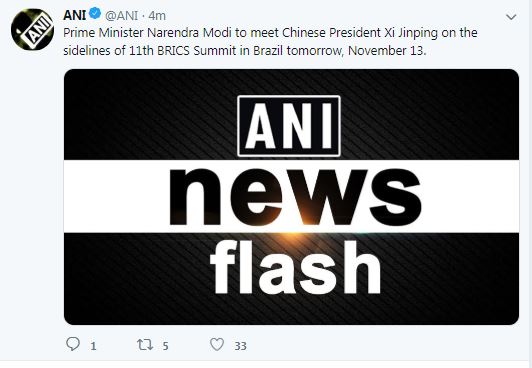This screenshot has width=532, height=368.
Task: Open the ANI profile avatar
Action: (x=32, y=30)
